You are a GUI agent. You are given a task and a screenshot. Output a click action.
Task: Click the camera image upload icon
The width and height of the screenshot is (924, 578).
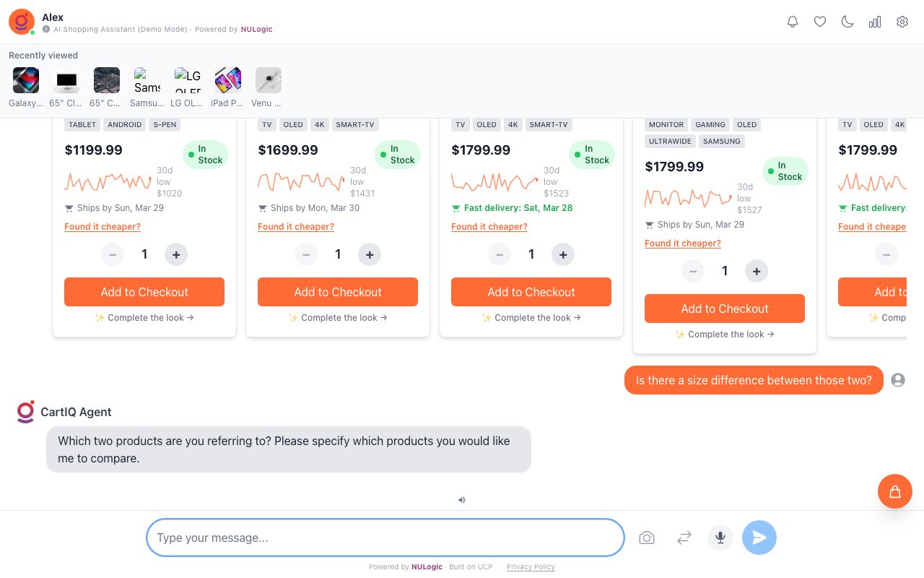647,538
